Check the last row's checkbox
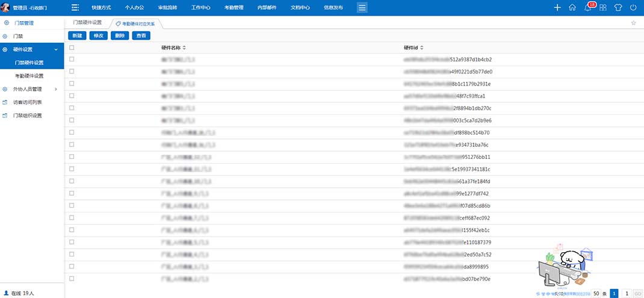The image size is (644, 298). coord(72,279)
